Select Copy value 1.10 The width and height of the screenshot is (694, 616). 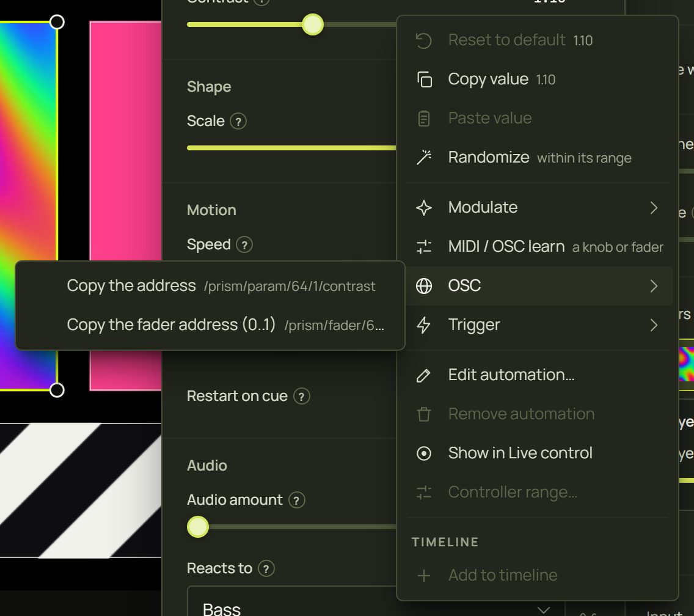(x=538, y=79)
